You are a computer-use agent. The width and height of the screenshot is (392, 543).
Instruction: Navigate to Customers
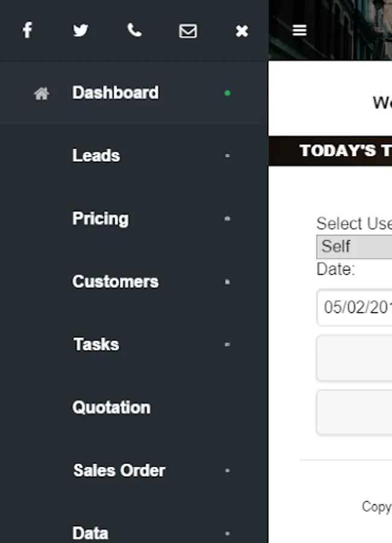115,282
